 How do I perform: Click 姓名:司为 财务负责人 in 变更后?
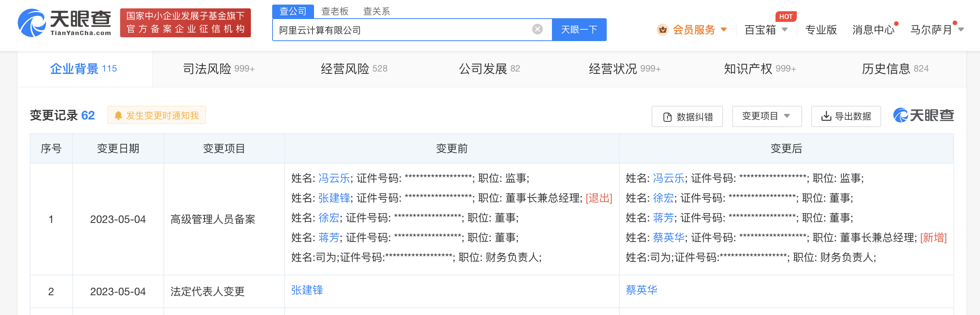[x=751, y=258]
